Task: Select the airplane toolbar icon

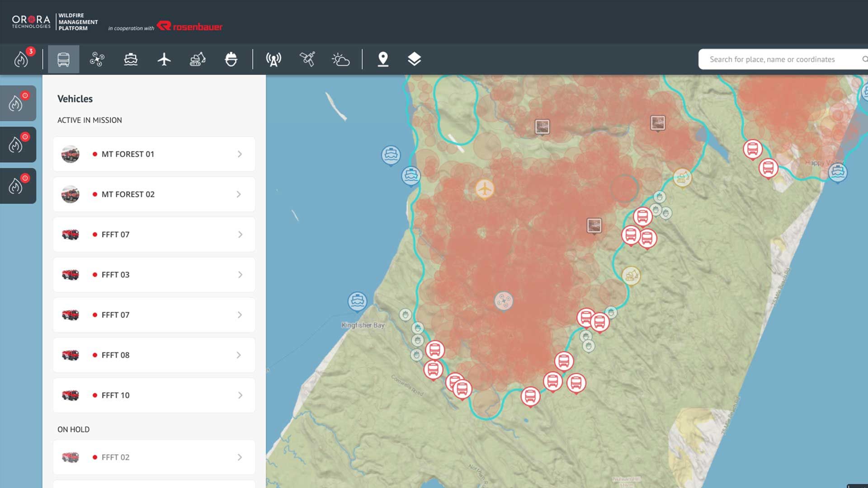Action: (164, 59)
